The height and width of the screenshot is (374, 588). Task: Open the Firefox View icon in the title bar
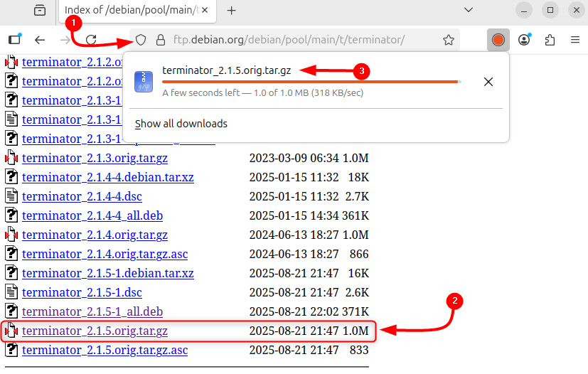pyautogui.click(x=40, y=11)
